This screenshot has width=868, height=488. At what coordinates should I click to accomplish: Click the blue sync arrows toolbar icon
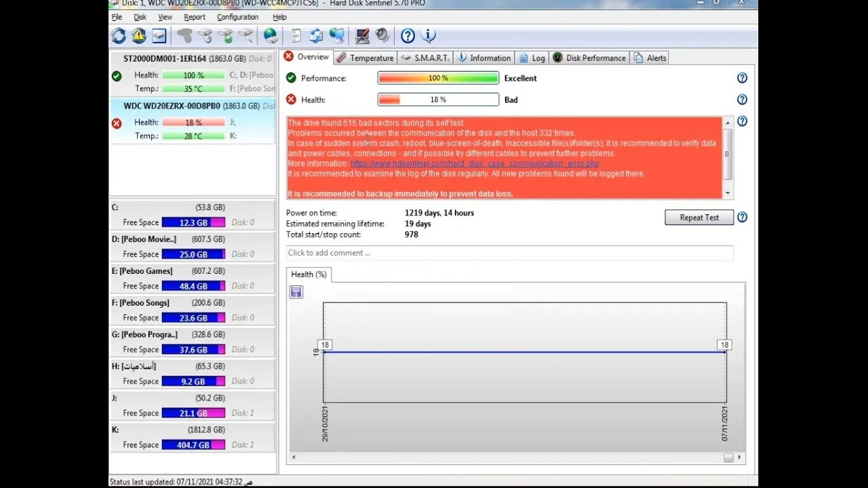click(x=316, y=36)
